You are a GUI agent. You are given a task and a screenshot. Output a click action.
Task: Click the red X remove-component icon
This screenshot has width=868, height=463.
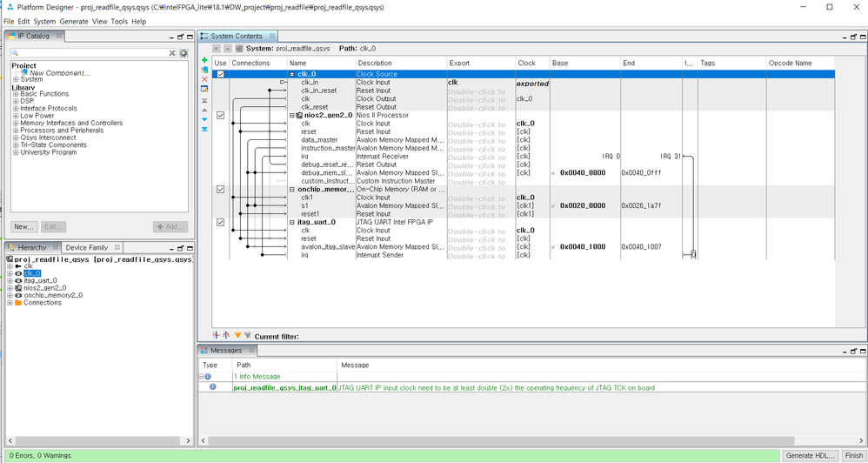click(x=204, y=79)
